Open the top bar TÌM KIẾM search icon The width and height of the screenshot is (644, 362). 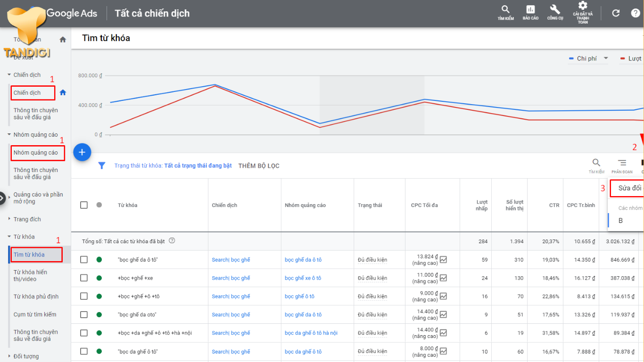click(505, 13)
